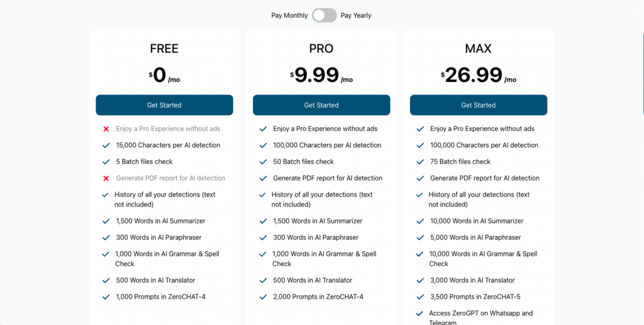This screenshot has height=325, width=644.
Task: Click the checkmark beside MAX 3,500 Prompts in ZeroCHAT-5
Action: point(420,297)
